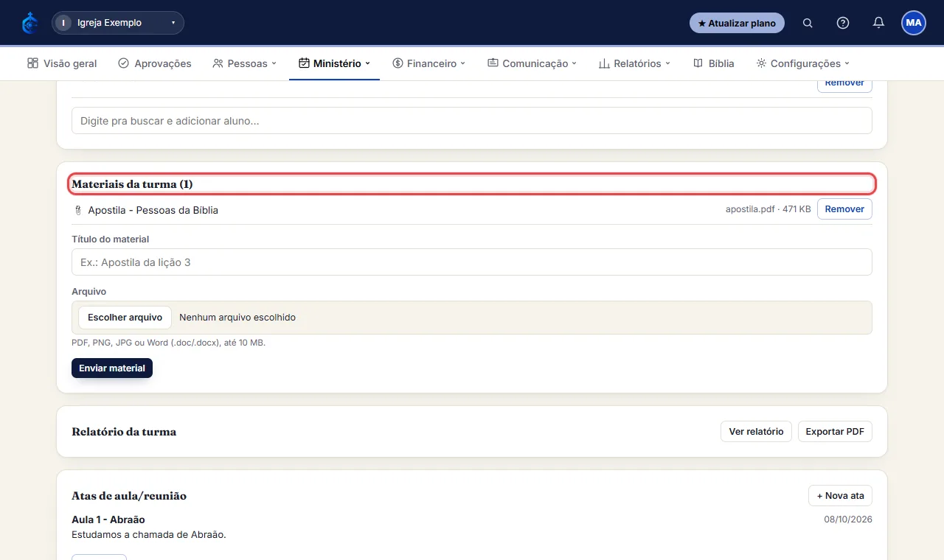Open the Aprovações tab
This screenshot has height=560, width=944.
[x=154, y=63]
